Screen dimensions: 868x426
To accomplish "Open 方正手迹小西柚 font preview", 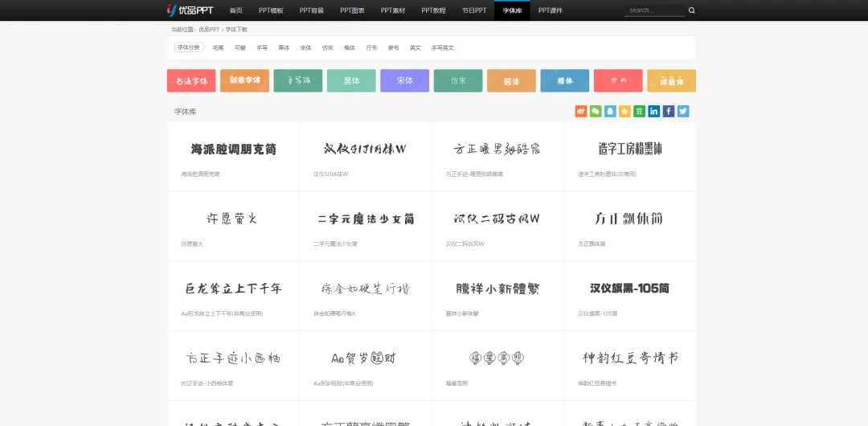I will click(x=233, y=358).
